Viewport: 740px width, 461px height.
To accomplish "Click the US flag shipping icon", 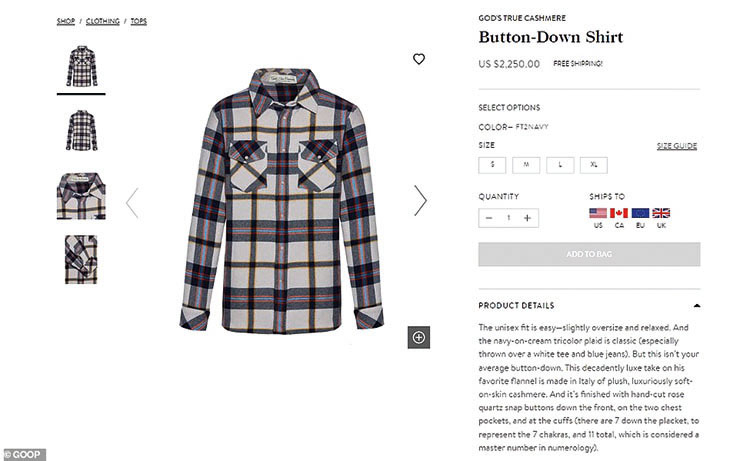I will pyautogui.click(x=598, y=213).
